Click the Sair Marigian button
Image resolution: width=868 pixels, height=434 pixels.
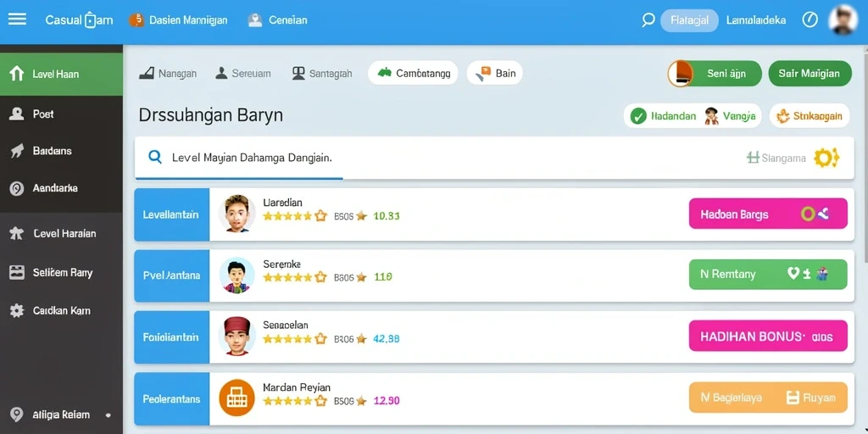[x=810, y=74]
